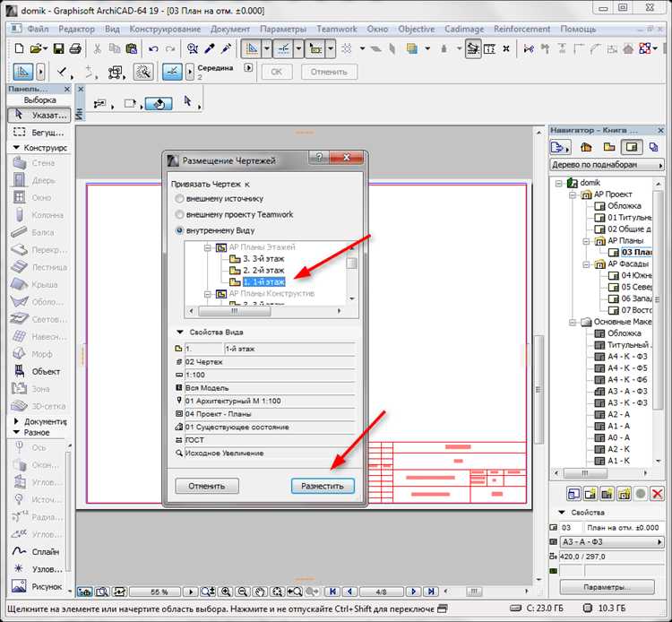This screenshot has height=622, width=672.
Task: Open the Редактор menu
Action: point(76,30)
